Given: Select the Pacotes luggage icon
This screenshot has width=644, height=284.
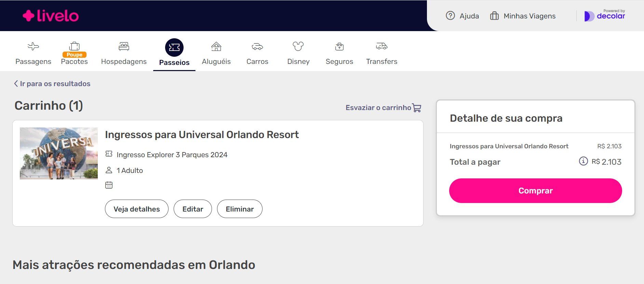Looking at the screenshot, I should click(74, 46).
